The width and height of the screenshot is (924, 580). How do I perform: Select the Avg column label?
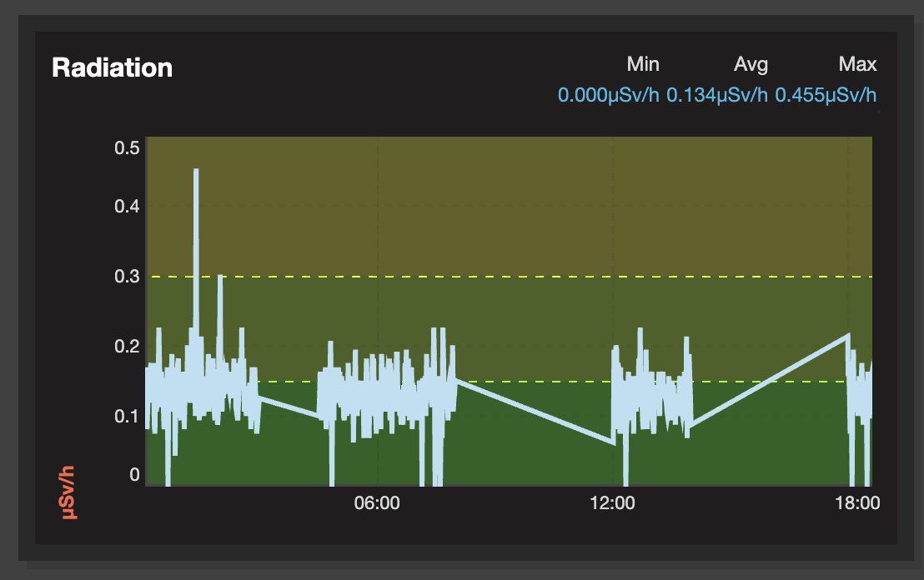(x=751, y=64)
